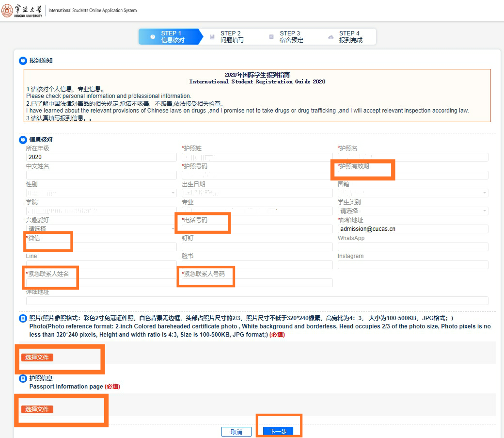Click the STEP 3 dormitory booking icon
This screenshot has width=504, height=438.
tap(271, 37)
